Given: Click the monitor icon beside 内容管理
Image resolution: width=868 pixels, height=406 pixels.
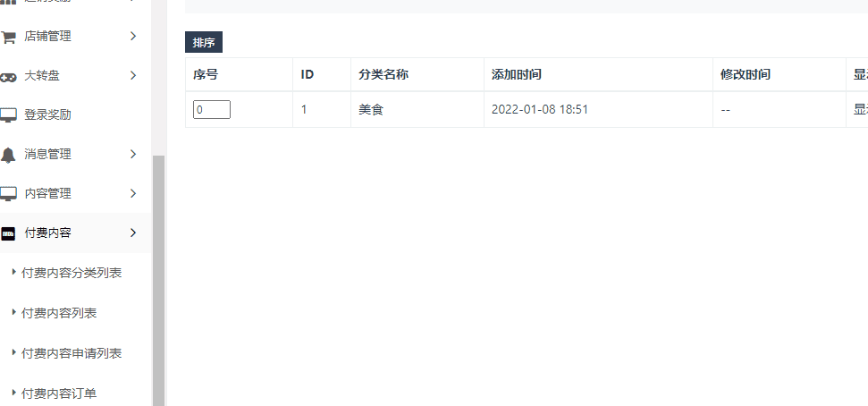Looking at the screenshot, I should tap(8, 194).
